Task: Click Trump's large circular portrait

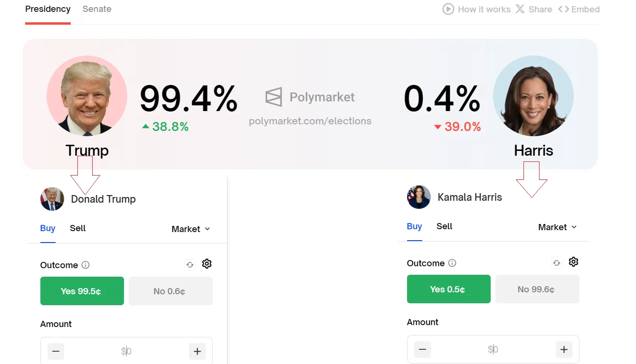Action: [87, 96]
